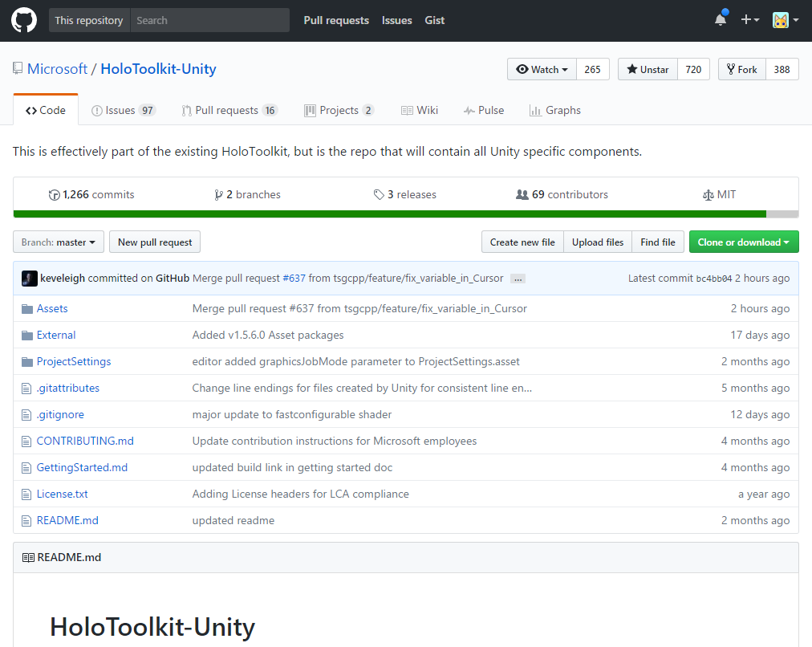812x647 pixels.
Task: Click the folder icon beside Assets
Action: [x=27, y=309]
